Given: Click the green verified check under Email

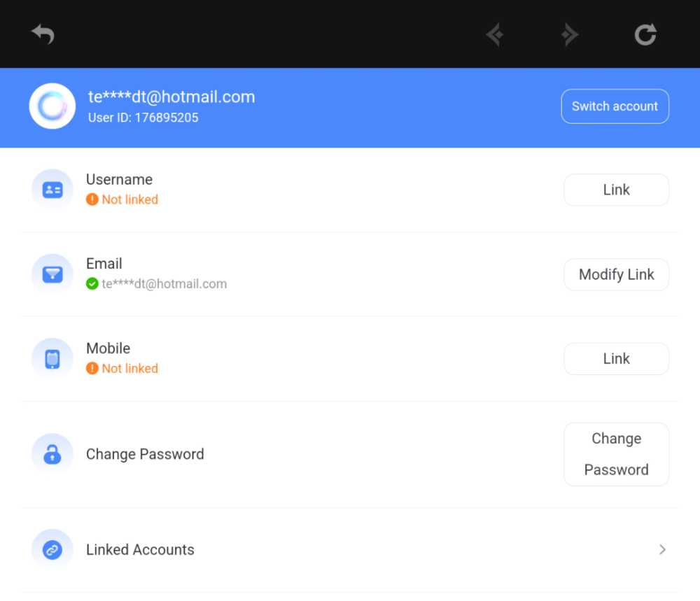Looking at the screenshot, I should coord(92,284).
